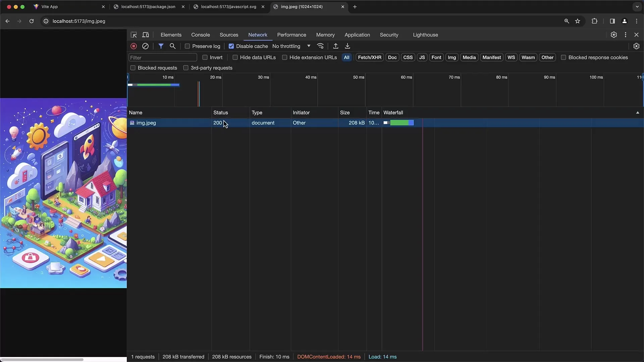This screenshot has width=644, height=362.
Task: Select the Application tab in DevTools
Action: click(357, 35)
